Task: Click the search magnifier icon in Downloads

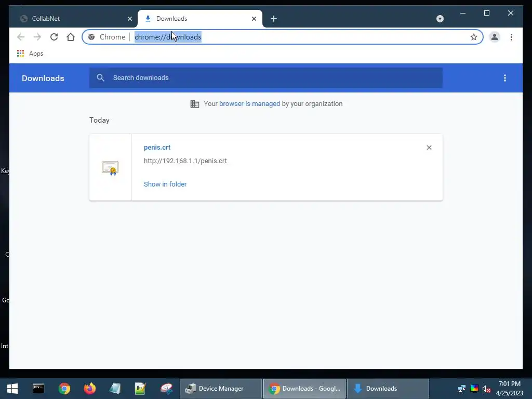Action: pos(100,78)
